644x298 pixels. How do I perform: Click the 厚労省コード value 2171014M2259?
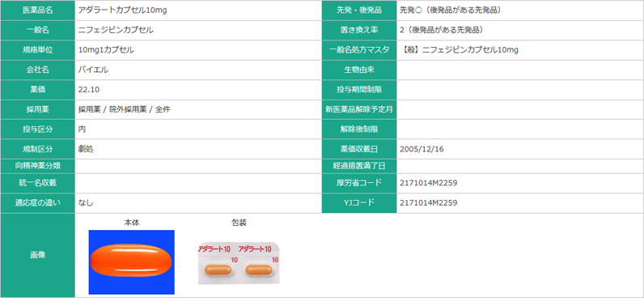click(x=428, y=183)
